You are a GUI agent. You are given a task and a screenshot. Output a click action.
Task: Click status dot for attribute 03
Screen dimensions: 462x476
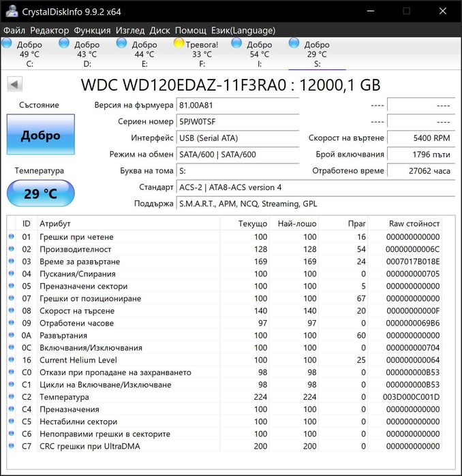point(11,261)
